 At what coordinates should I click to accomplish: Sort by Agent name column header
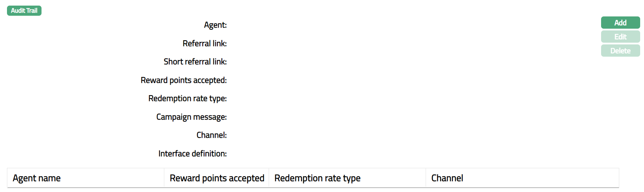(x=37, y=178)
